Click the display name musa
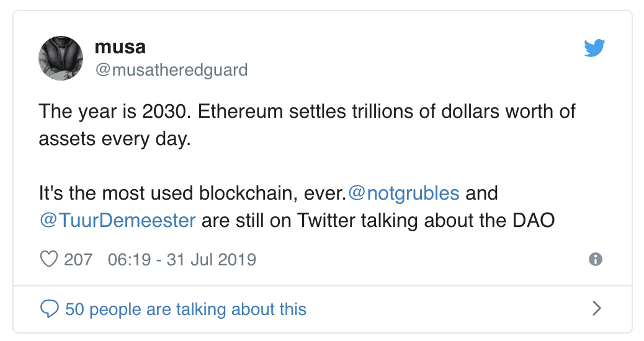644x341 pixels. [x=120, y=46]
